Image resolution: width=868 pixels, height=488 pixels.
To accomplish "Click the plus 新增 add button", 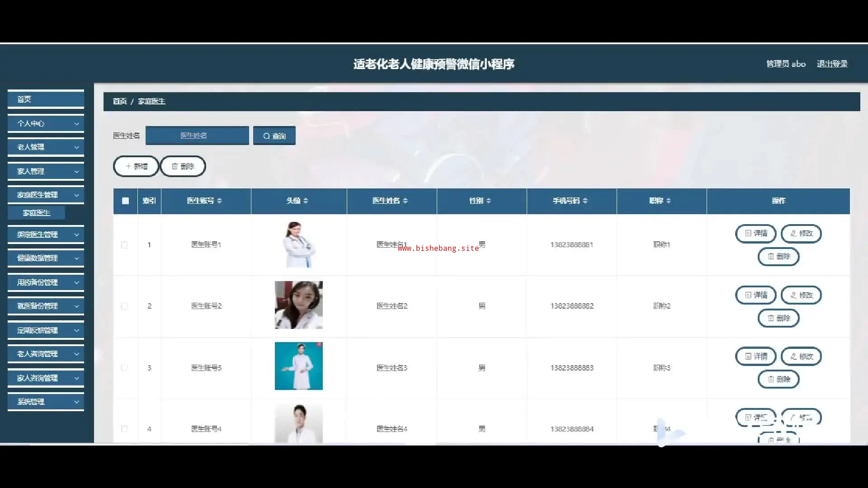I will pos(136,166).
